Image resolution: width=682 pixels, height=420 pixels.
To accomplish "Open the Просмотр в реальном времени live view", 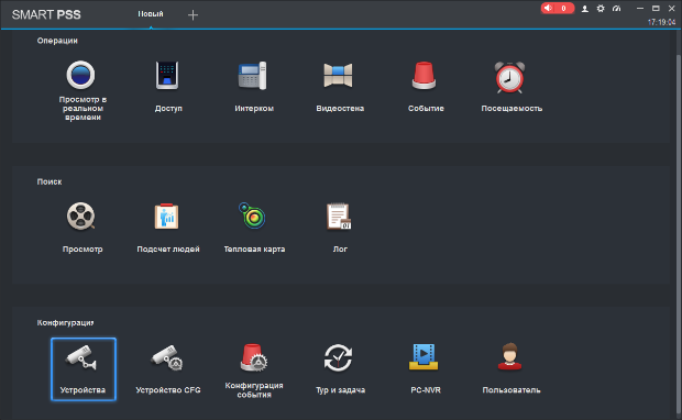I will coord(80,76).
